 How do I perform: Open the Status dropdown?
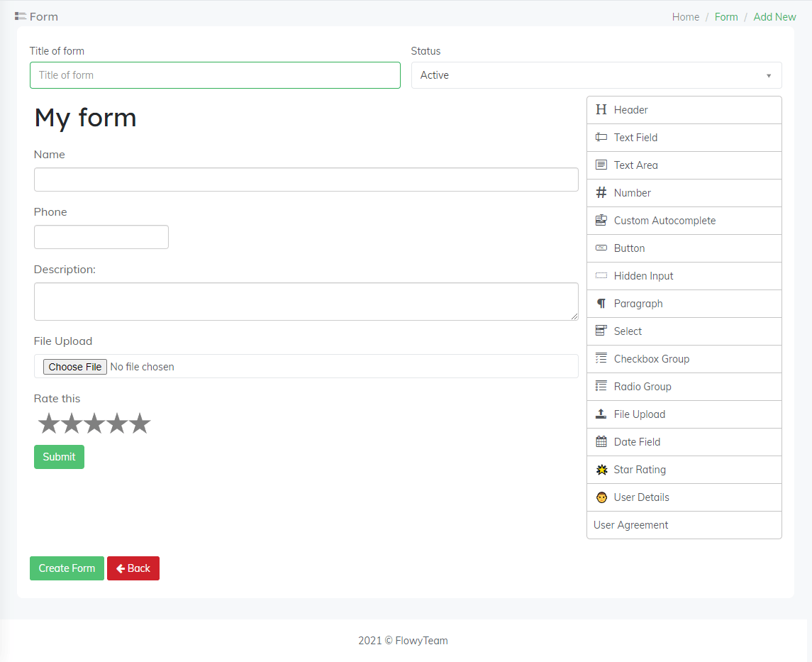(596, 75)
